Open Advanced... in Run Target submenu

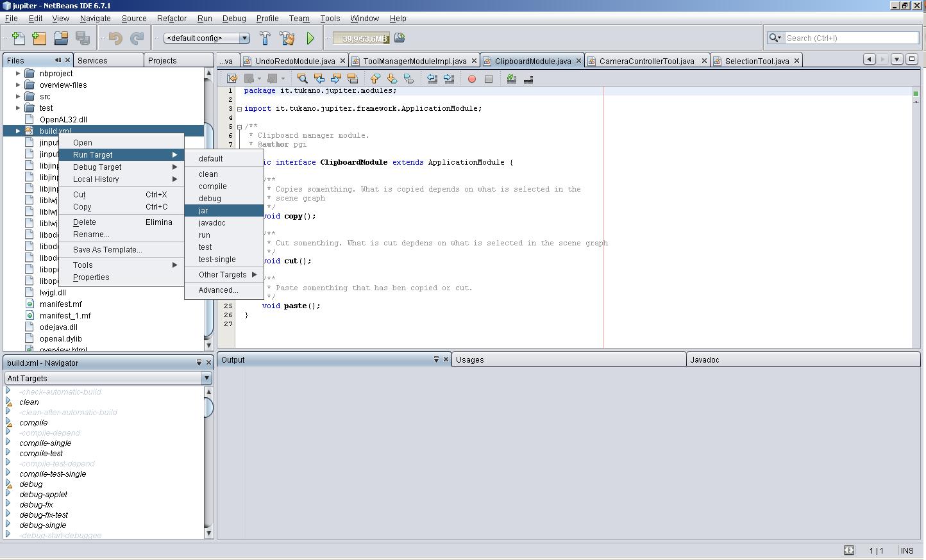[x=224, y=290]
